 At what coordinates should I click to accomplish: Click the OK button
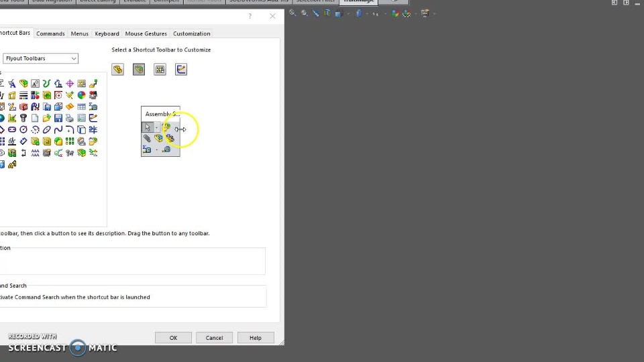(x=173, y=338)
